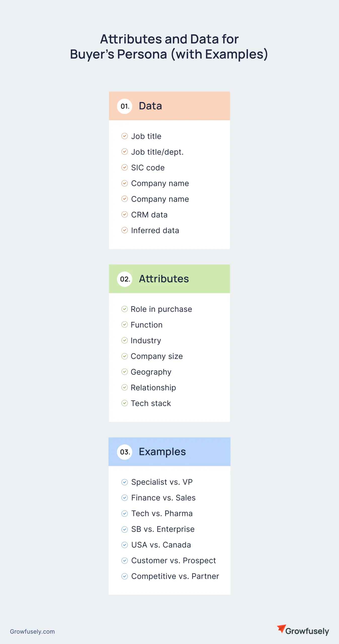Select the check icon by USA vs. Canada
Image resolution: width=339 pixels, height=644 pixels.
click(124, 545)
